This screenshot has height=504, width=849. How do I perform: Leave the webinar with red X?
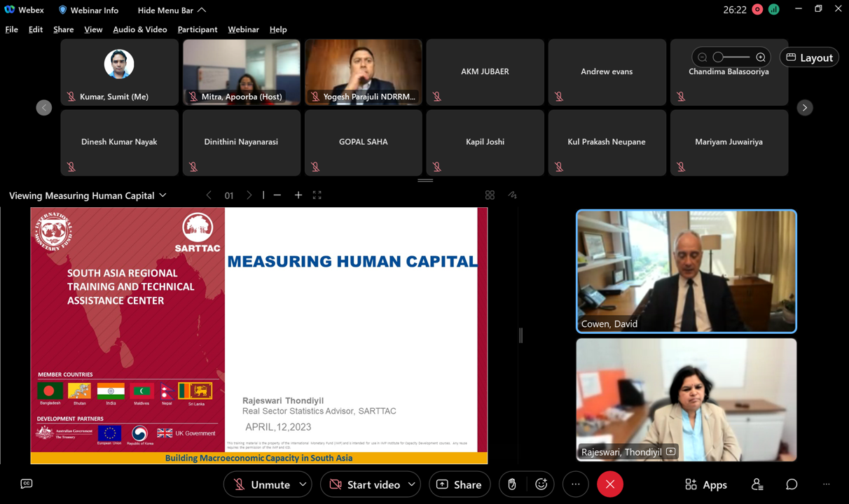point(610,484)
